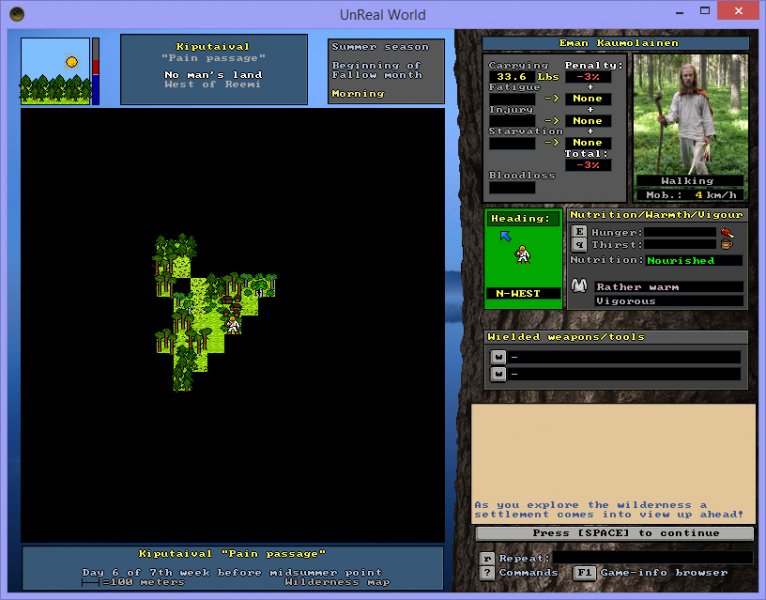Click the temperature gauge bar beside weather picture
766x600 pixels.
[96, 71]
